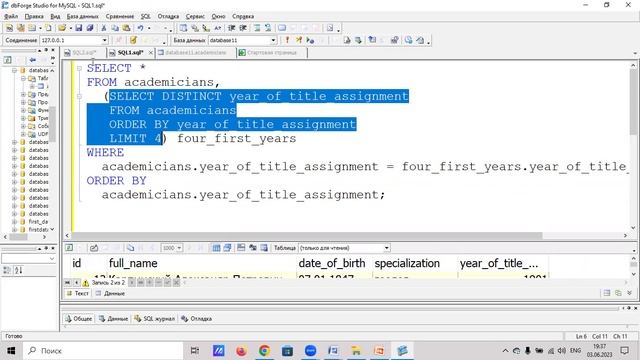Open the База данных menu
The image size is (640, 360).
pos(82,16)
